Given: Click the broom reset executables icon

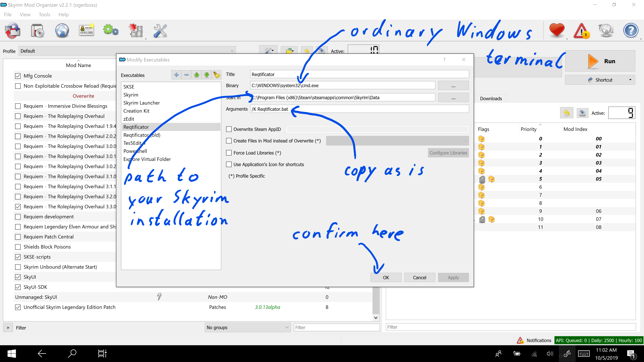Looking at the screenshot, I should [217, 75].
